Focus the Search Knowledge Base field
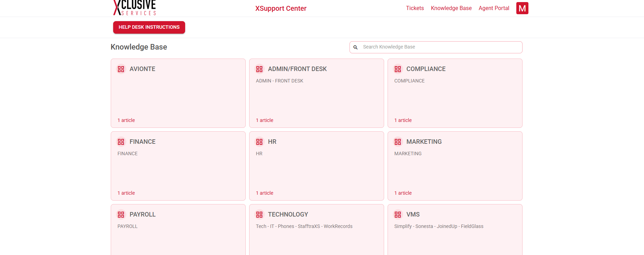 pyautogui.click(x=439, y=47)
